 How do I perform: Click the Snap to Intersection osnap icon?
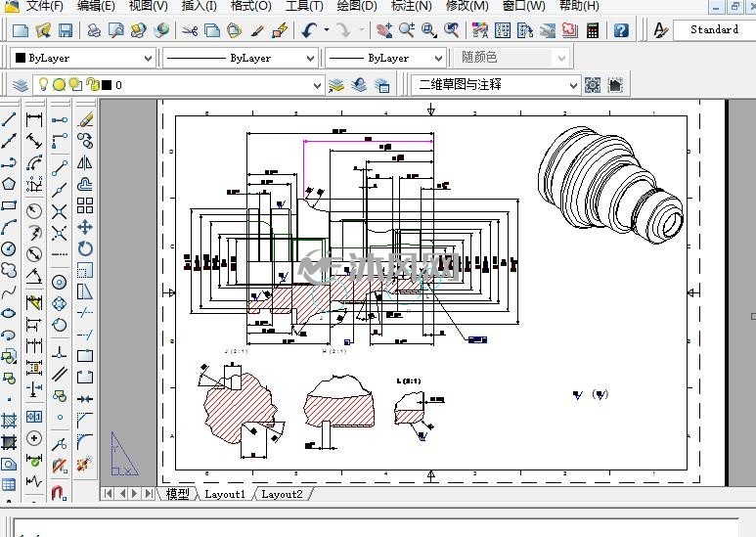point(60,211)
